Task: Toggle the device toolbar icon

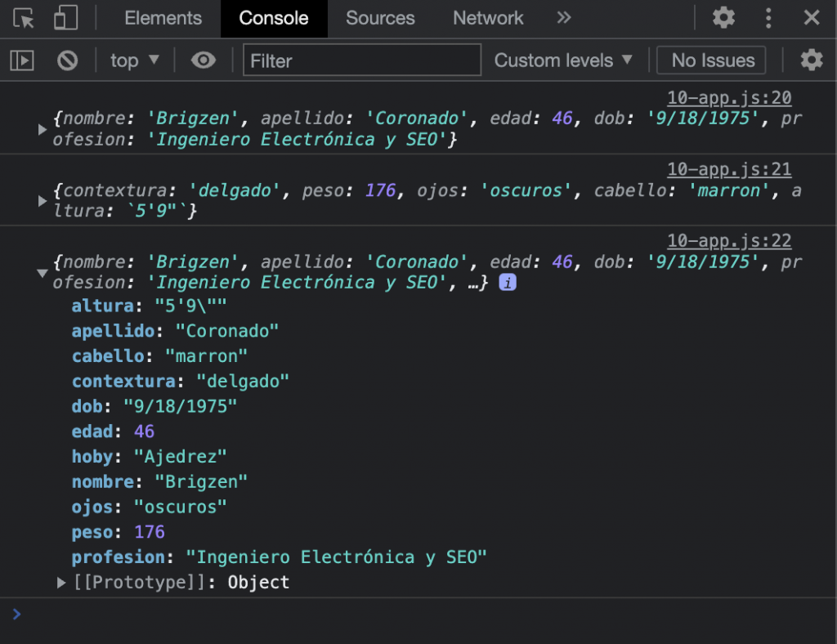Action: [x=65, y=18]
